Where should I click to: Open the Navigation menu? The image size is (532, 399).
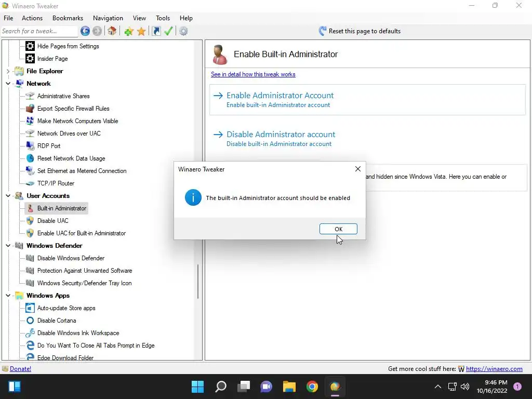[x=108, y=18]
